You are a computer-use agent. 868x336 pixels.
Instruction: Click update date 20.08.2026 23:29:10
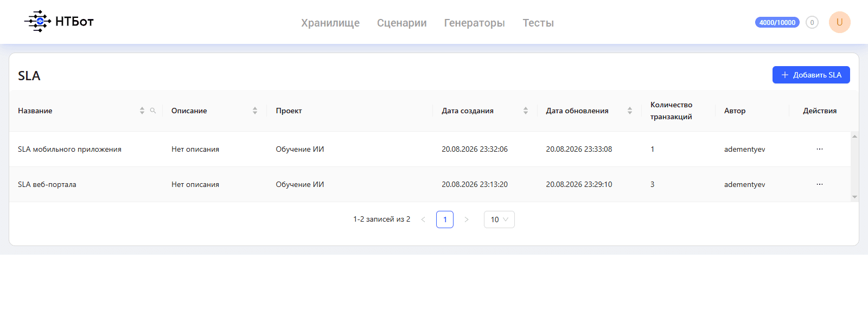(579, 184)
